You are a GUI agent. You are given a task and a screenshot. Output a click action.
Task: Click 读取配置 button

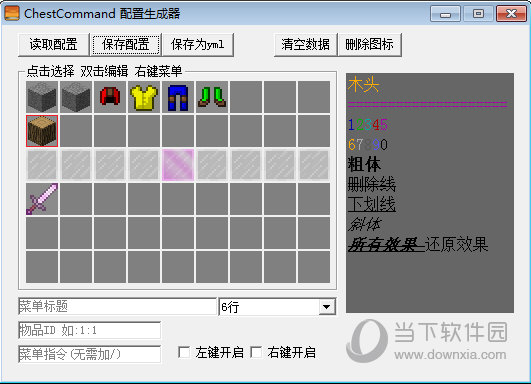pyautogui.click(x=54, y=44)
